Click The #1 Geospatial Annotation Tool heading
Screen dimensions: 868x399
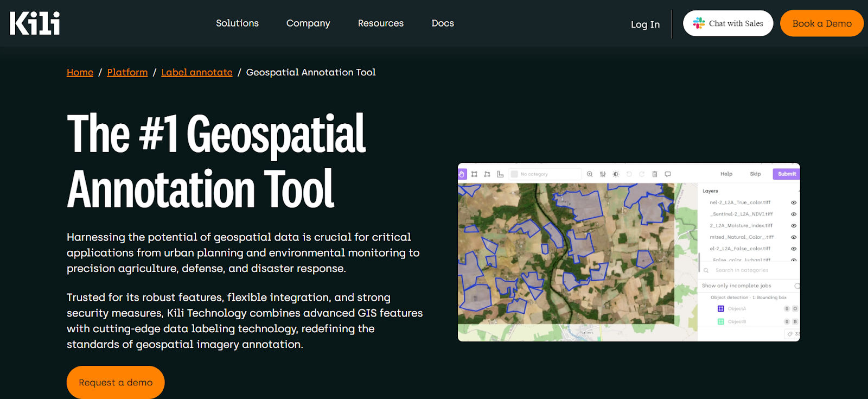216,161
